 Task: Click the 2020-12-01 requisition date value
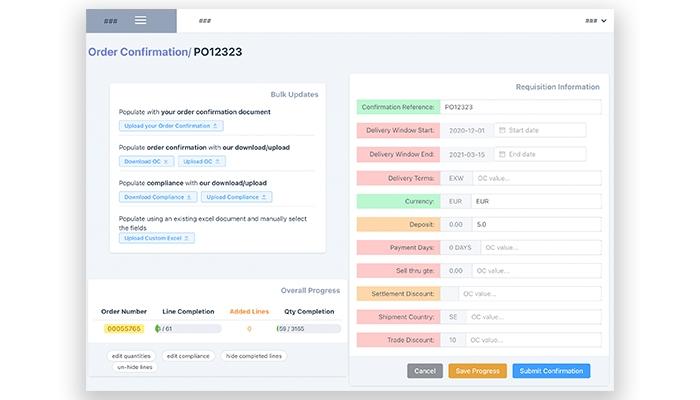tap(467, 130)
